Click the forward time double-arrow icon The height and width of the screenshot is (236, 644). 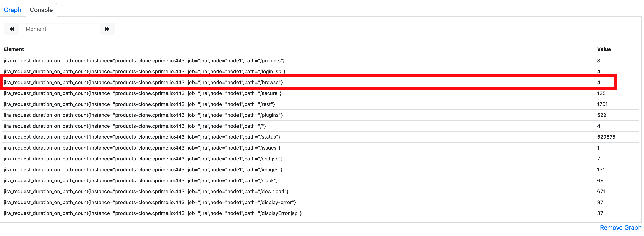coord(107,29)
